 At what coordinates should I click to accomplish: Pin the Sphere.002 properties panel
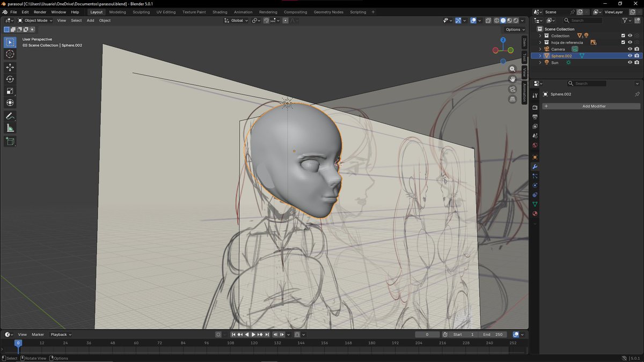[637, 94]
